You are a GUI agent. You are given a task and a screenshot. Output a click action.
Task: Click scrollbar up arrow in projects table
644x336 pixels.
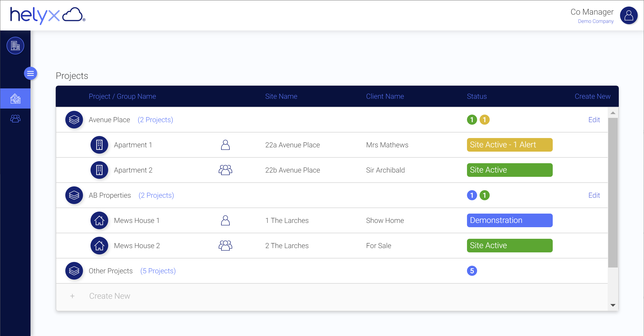pos(613,113)
